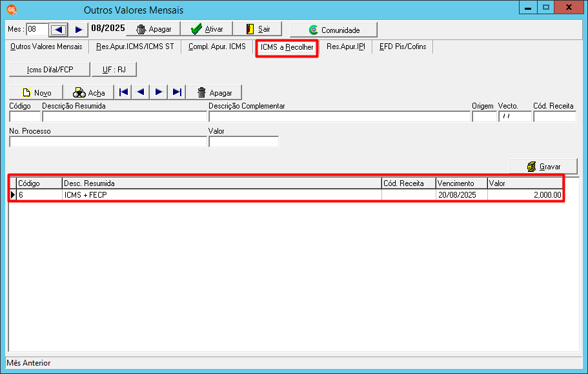This screenshot has height=374, width=588.
Task: Open the Comunidade button
Action: point(334,30)
